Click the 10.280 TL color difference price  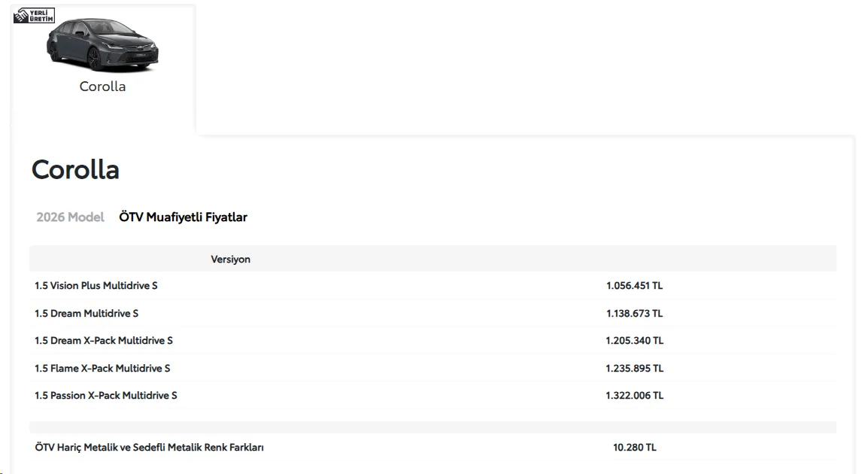[634, 448]
